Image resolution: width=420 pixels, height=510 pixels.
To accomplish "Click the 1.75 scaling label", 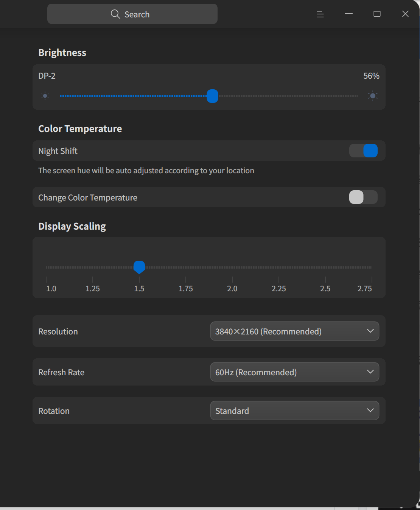I will click(x=186, y=289).
